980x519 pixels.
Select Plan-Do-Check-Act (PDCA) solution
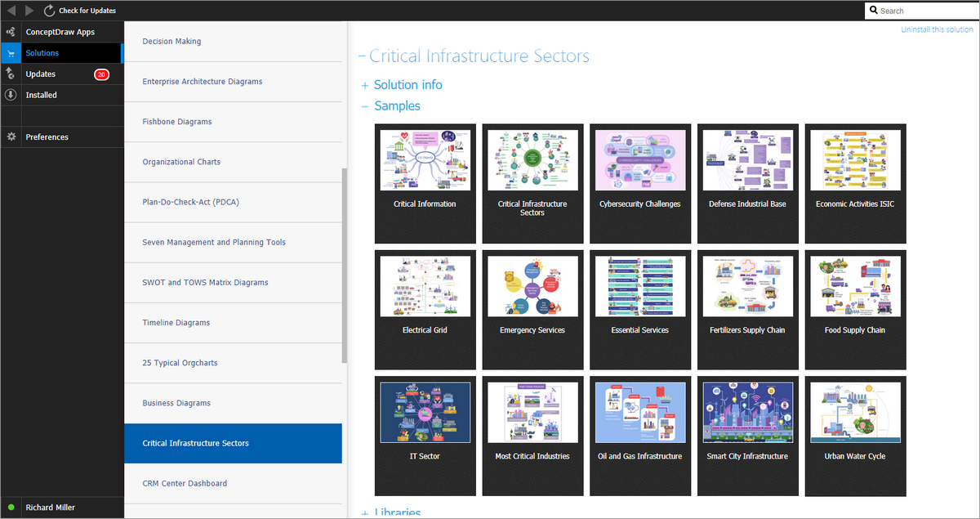233,202
